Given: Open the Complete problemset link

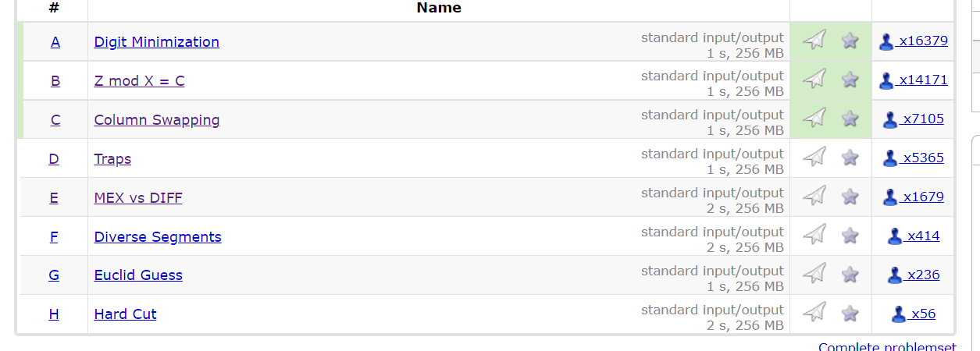Looking at the screenshot, I should 887,347.
